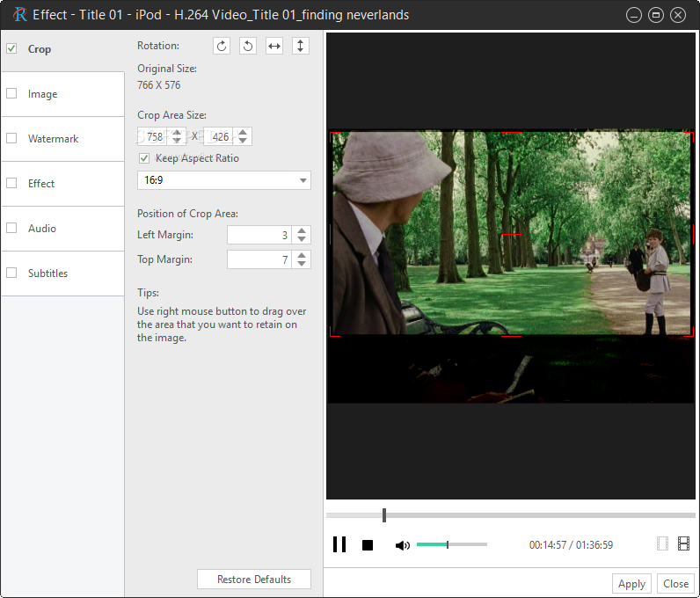Enable the Effect checkbox

[x=11, y=183]
